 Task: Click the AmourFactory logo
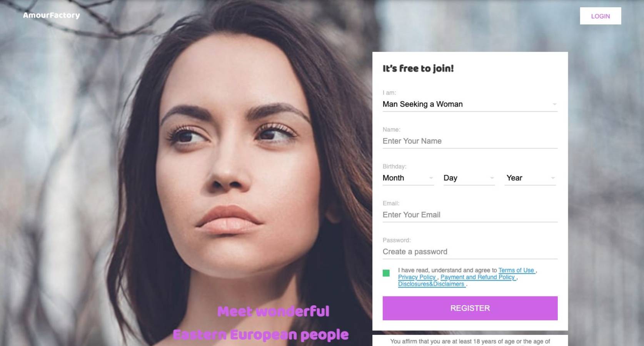pyautogui.click(x=51, y=15)
